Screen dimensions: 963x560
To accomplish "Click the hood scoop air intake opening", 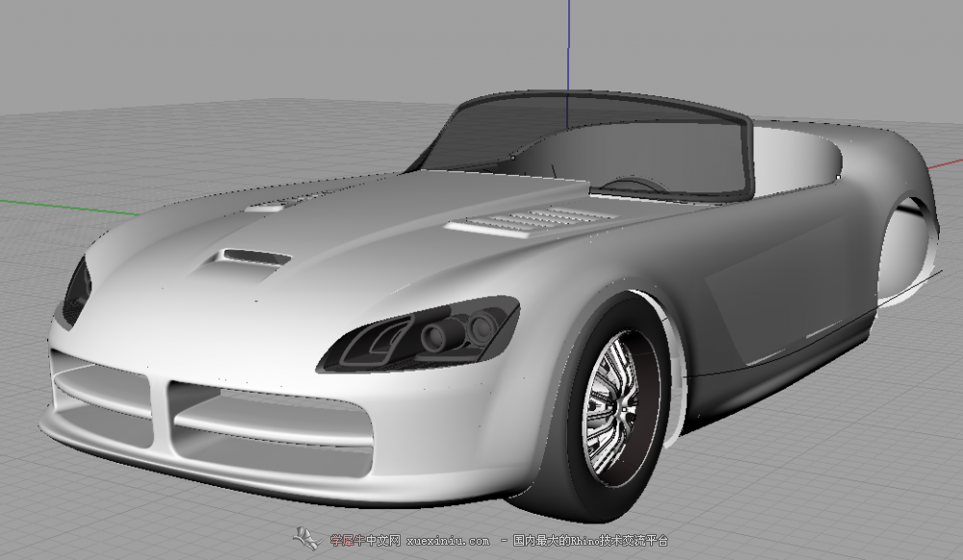I will tap(257, 256).
